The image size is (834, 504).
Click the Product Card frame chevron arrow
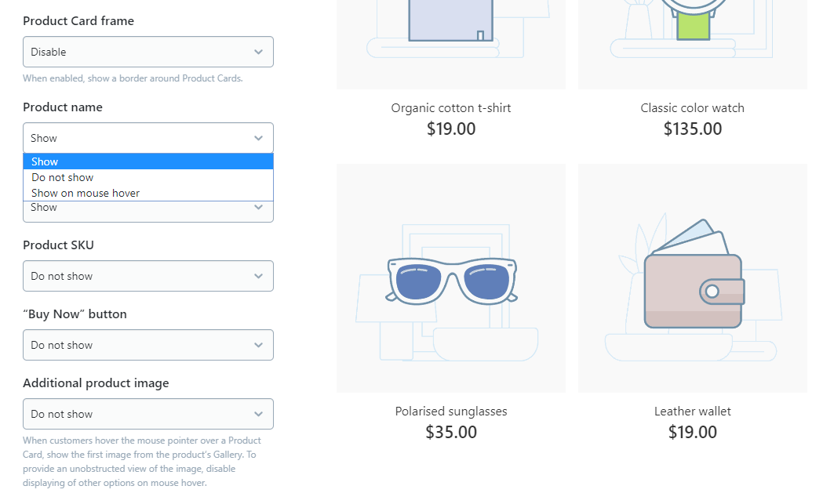[x=258, y=52]
